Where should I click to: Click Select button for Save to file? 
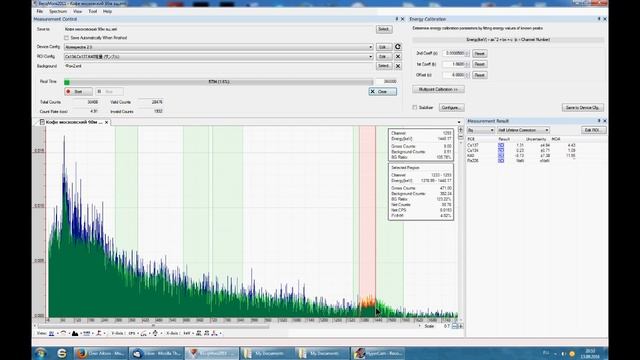tap(384, 29)
